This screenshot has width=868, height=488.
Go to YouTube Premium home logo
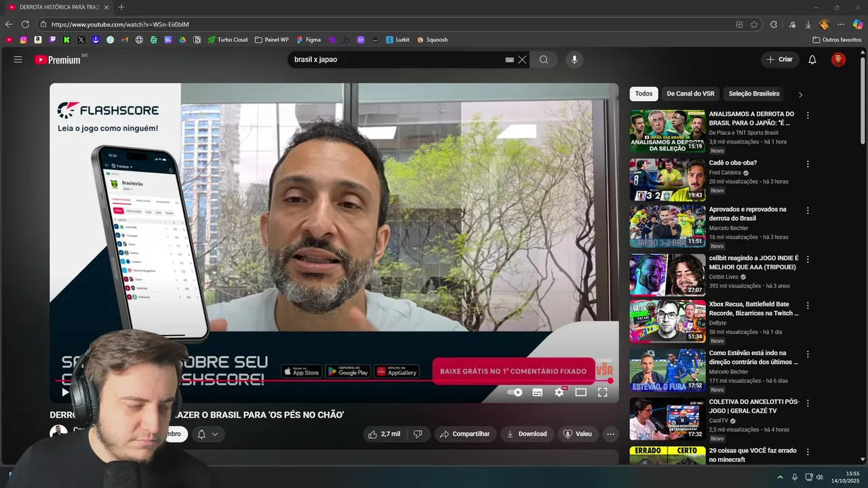(58, 60)
